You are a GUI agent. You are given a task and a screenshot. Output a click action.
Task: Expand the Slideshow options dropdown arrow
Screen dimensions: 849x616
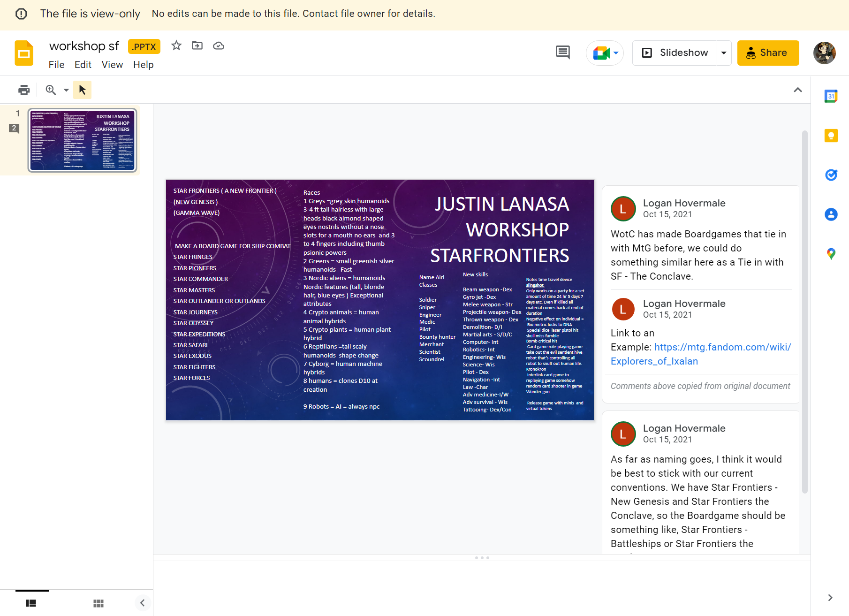(x=724, y=53)
